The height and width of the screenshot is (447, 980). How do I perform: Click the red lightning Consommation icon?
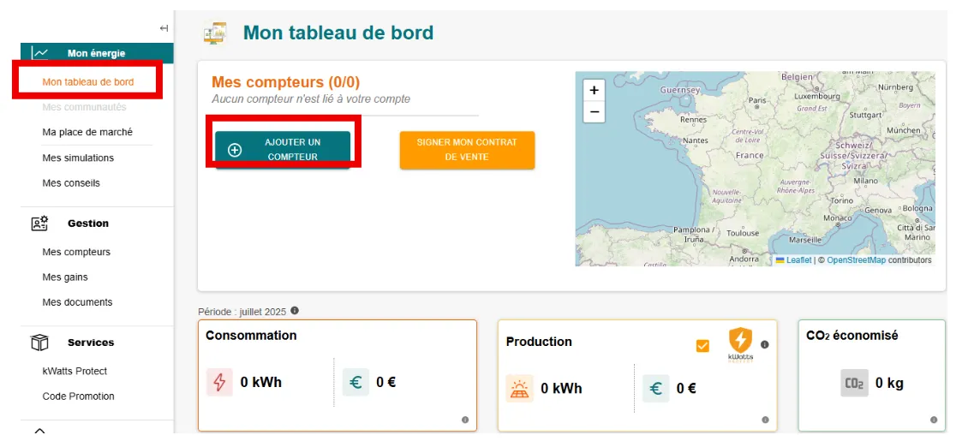(x=219, y=382)
